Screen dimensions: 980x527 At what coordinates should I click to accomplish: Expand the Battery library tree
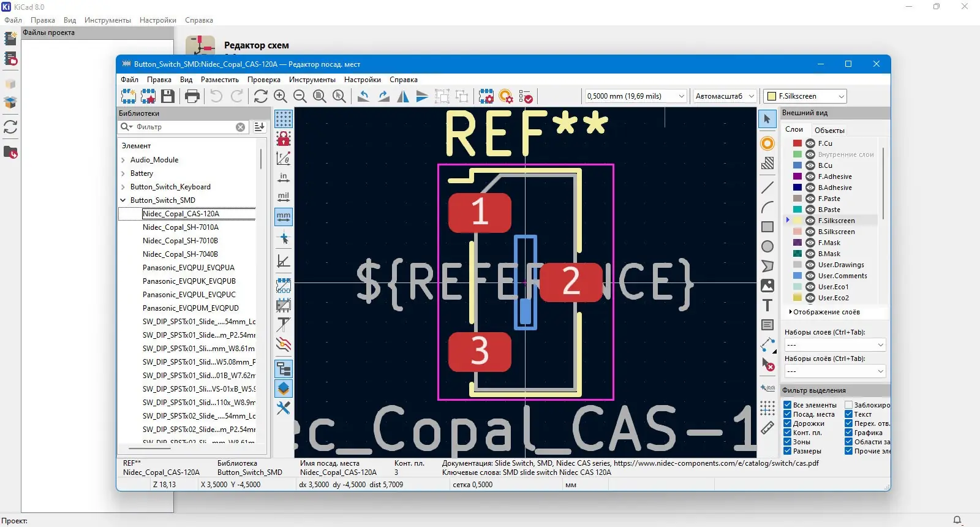123,173
